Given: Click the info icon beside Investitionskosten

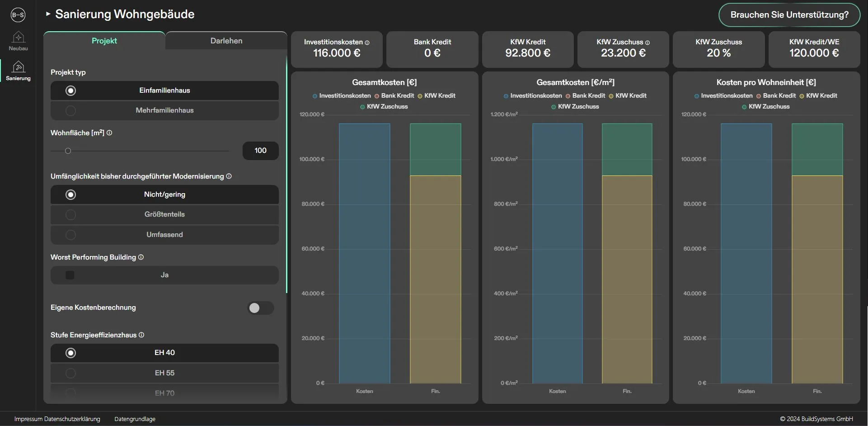Looking at the screenshot, I should pos(367,42).
